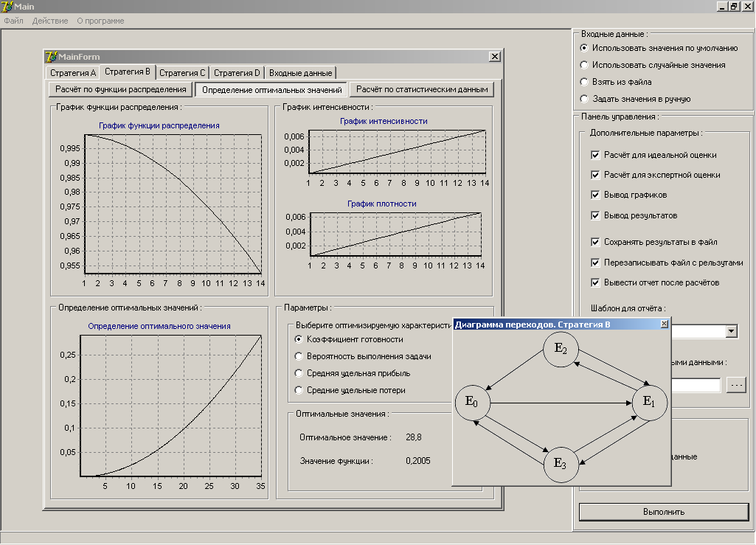Click the file path input field

(x=696, y=385)
